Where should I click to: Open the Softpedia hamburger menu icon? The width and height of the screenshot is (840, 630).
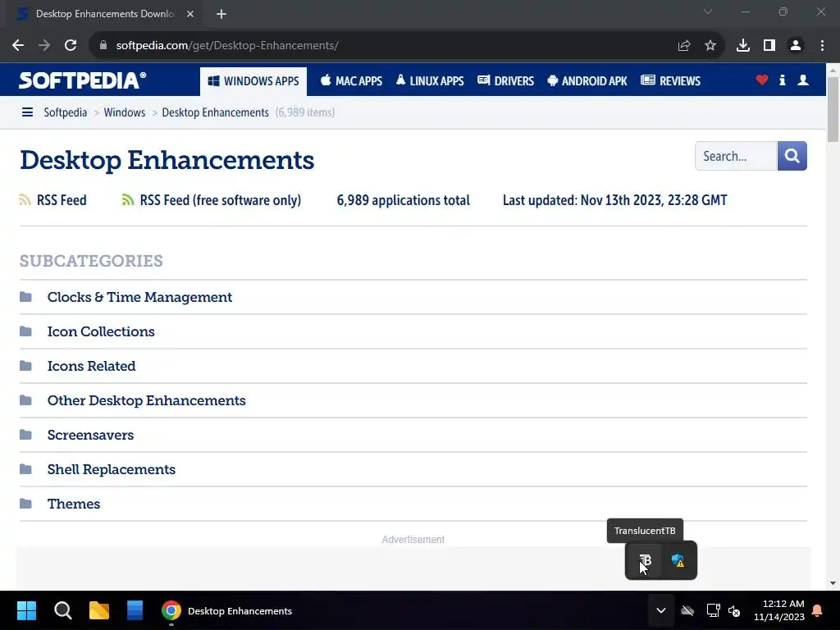tap(27, 112)
